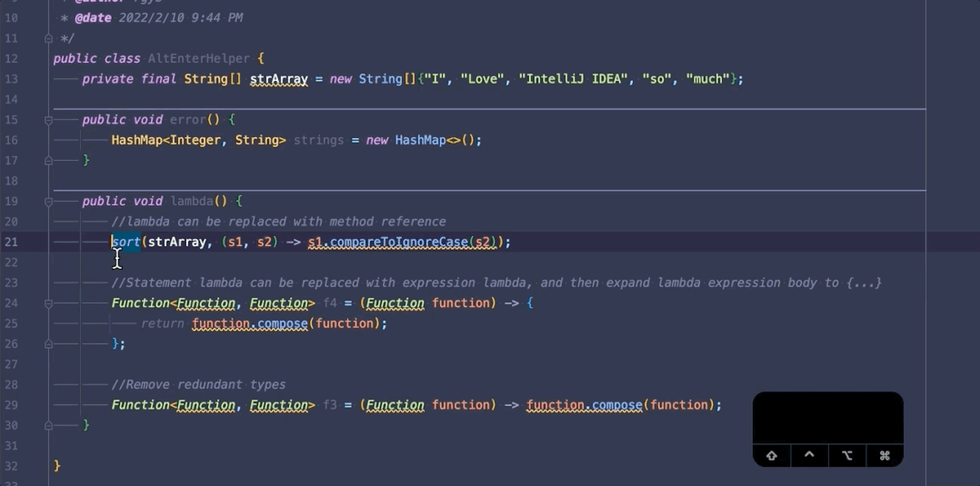
Task: Click variable name 'f3'
Action: 330,405
